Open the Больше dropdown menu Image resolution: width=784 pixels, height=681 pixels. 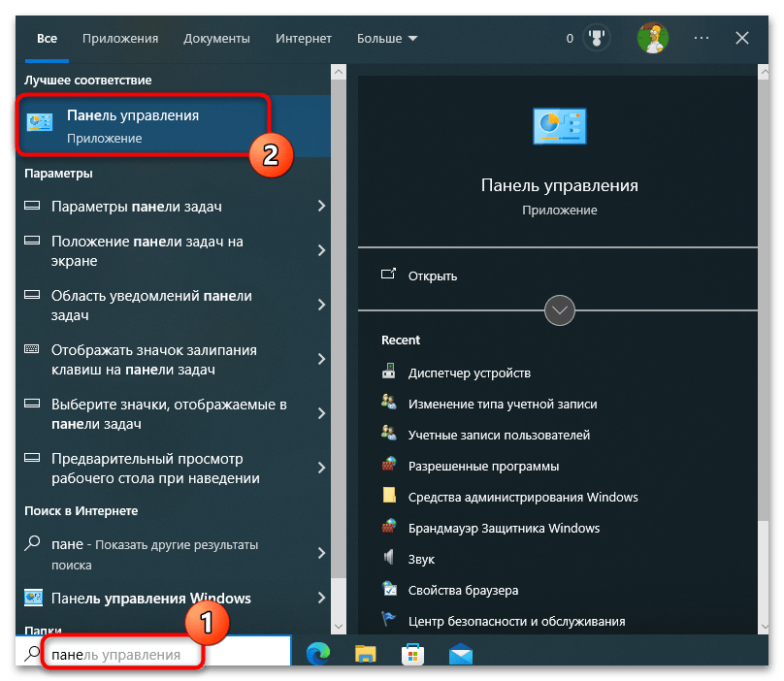coord(387,39)
